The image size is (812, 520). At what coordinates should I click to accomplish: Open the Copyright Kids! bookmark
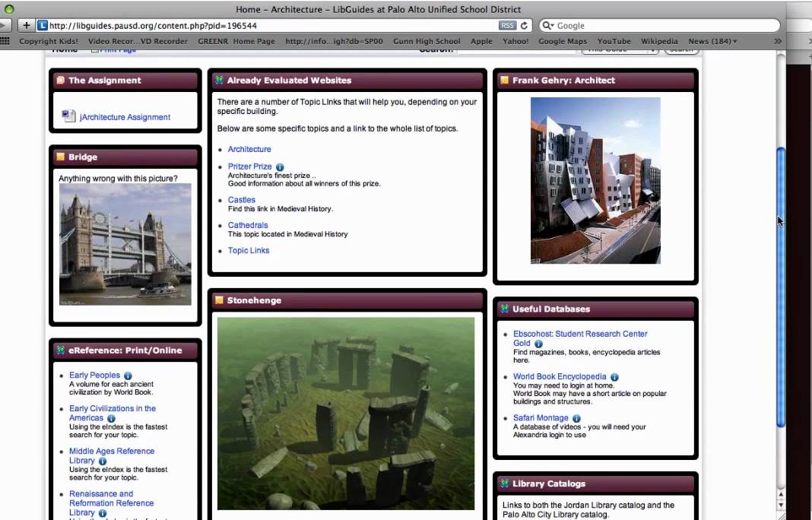49,41
